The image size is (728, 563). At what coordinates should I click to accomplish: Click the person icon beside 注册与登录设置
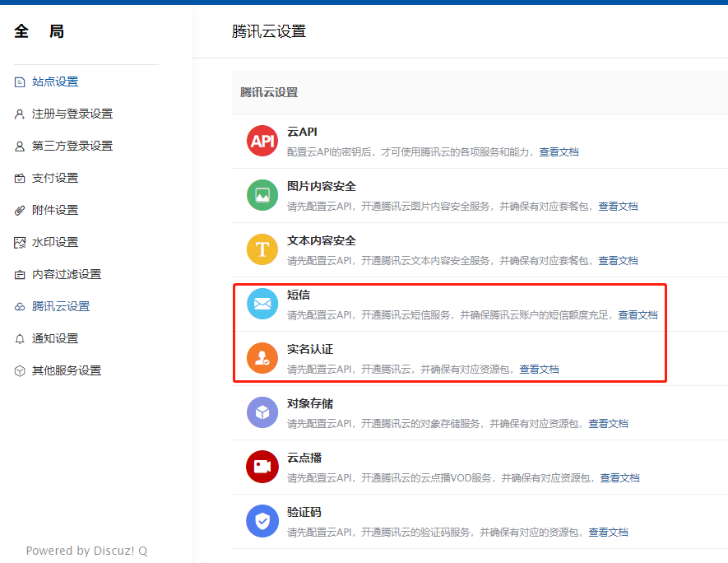20,114
